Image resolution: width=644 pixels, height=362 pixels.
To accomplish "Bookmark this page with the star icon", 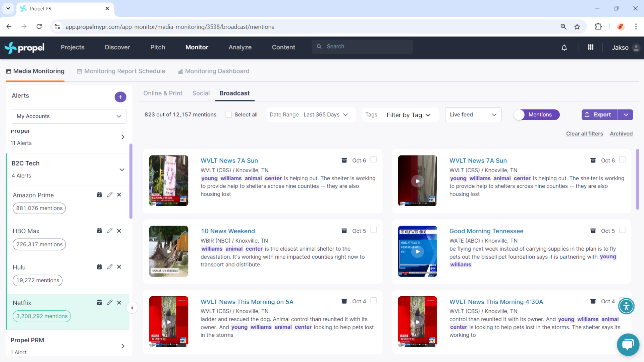I will [x=577, y=26].
